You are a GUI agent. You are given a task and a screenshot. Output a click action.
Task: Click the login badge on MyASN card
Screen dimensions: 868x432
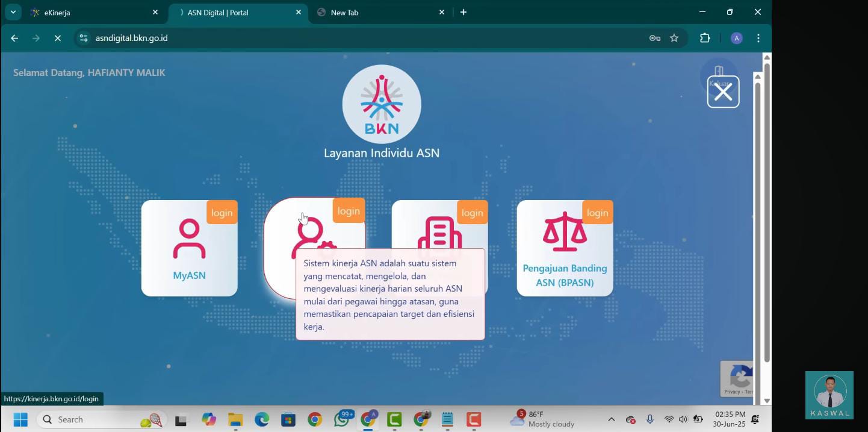222,213
